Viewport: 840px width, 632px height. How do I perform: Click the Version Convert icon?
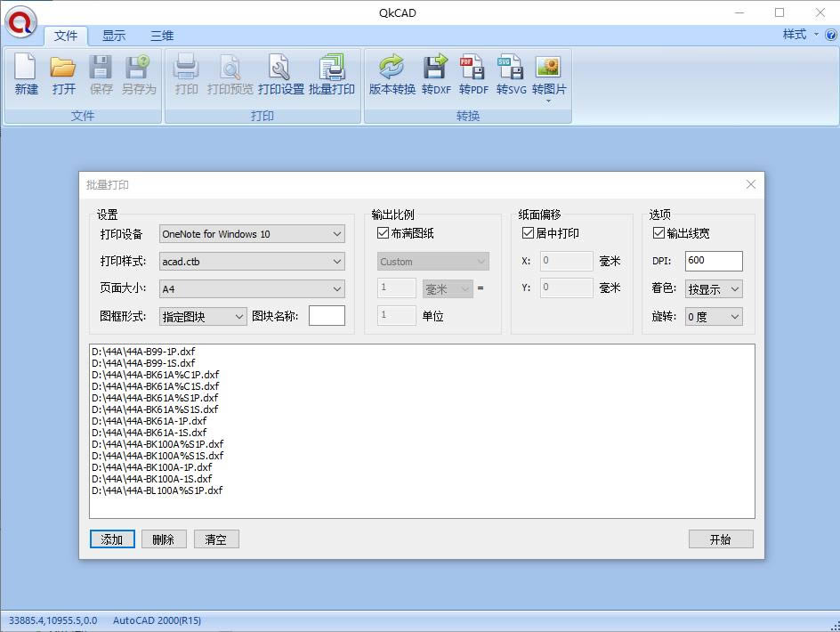point(392,67)
